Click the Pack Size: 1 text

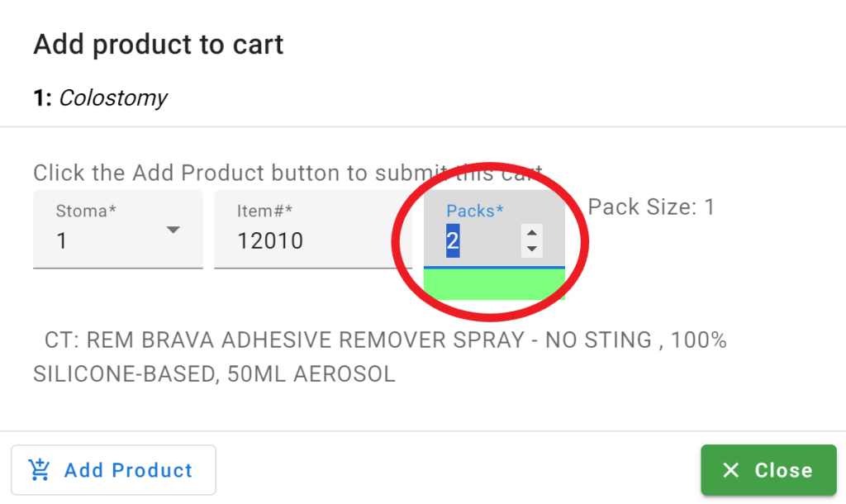651,207
